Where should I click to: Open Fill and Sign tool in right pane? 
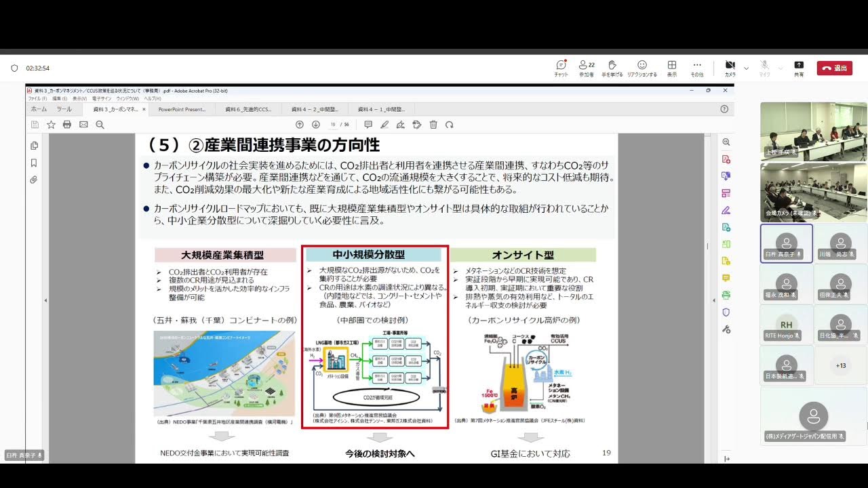coord(726,210)
